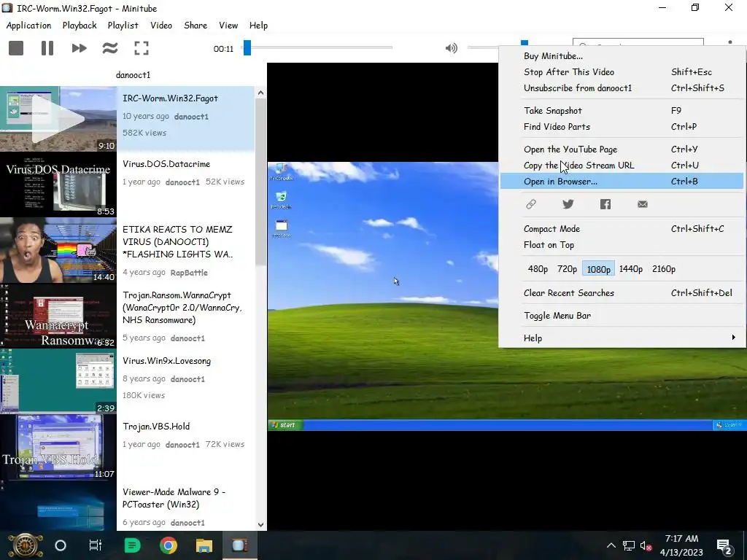Set quality to 480p
Image resolution: width=747 pixels, height=560 pixels.
[538, 268]
